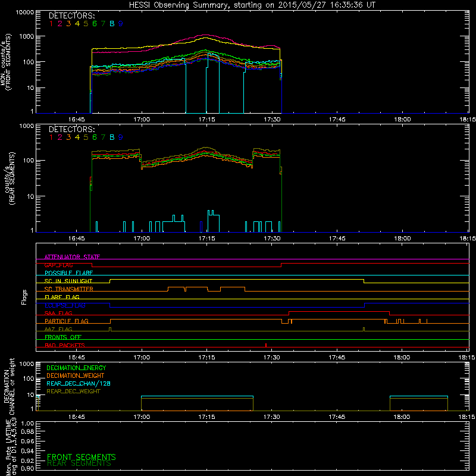The width and height of the screenshot is (476, 476).
Task: Click red detector number 1 in rear segments legend
Action: pos(51,137)
